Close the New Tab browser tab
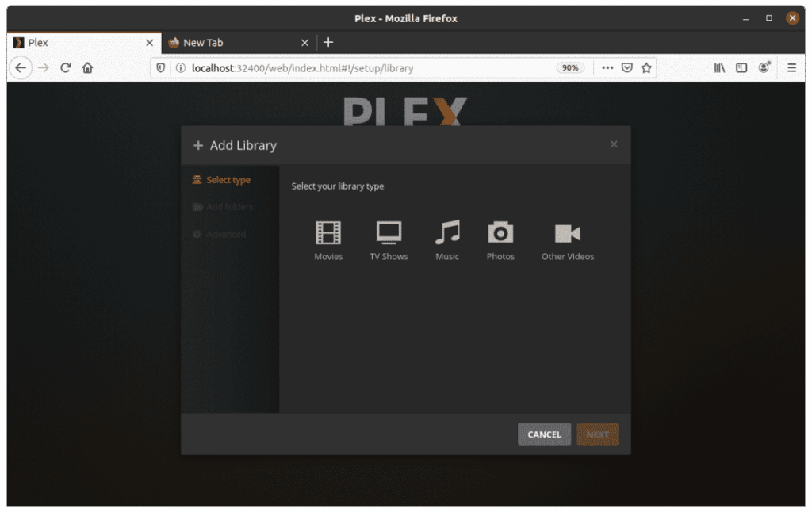 304,43
